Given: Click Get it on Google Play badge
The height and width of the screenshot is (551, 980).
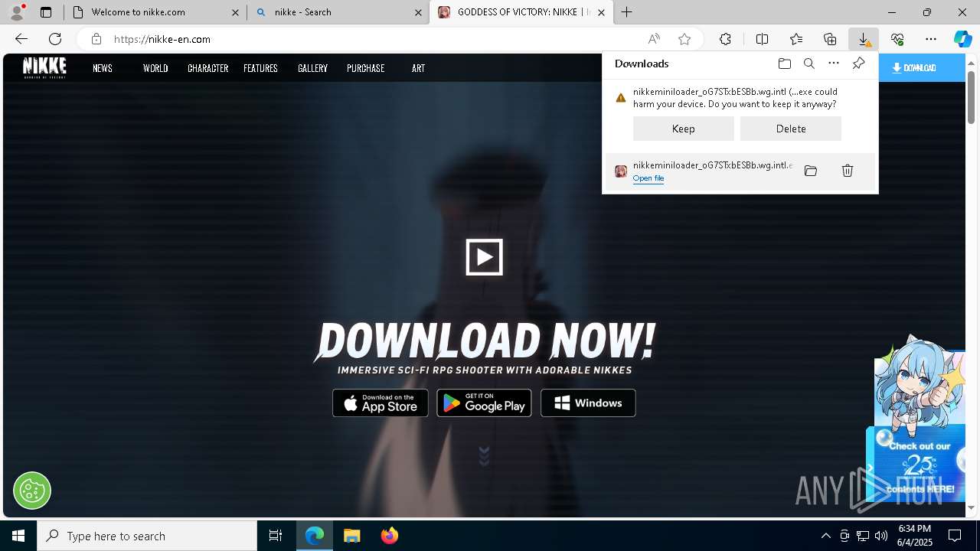Looking at the screenshot, I should point(484,403).
